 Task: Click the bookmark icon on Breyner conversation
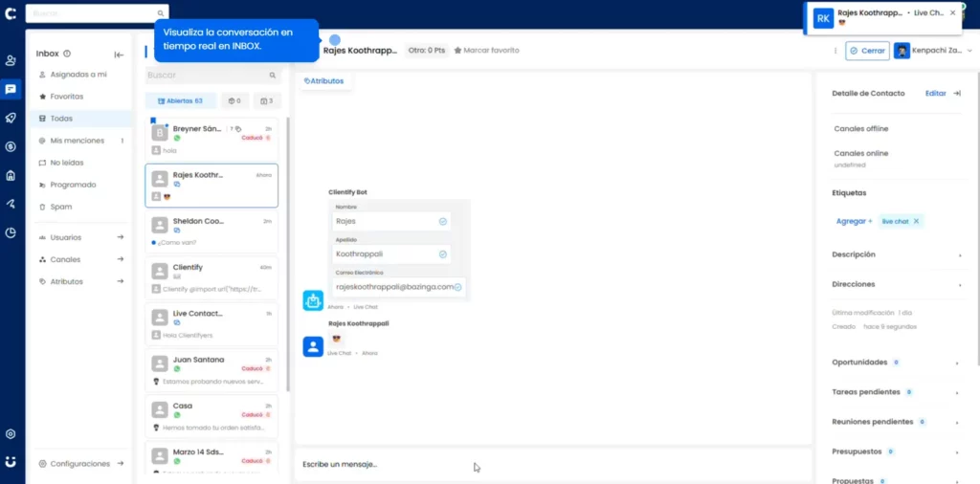pyautogui.click(x=153, y=121)
